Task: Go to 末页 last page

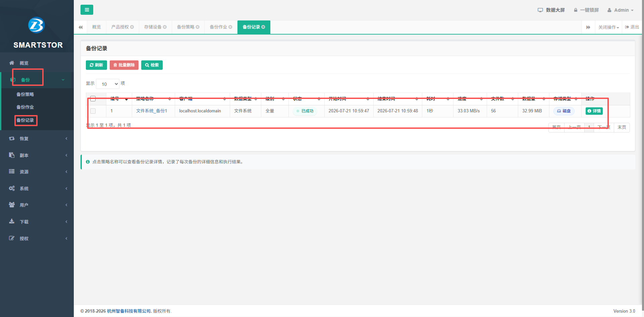Action: (x=622, y=127)
